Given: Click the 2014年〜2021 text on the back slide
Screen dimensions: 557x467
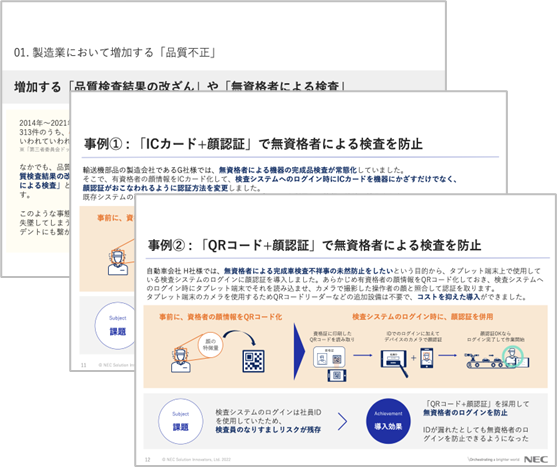Looking at the screenshot, I should coord(44,123).
